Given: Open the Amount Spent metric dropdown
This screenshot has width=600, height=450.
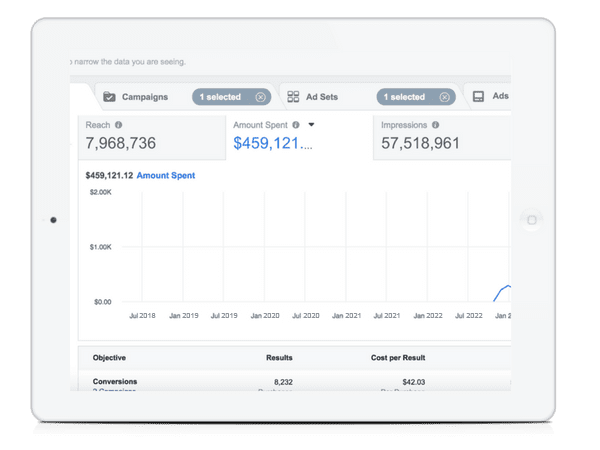Looking at the screenshot, I should 311,125.
